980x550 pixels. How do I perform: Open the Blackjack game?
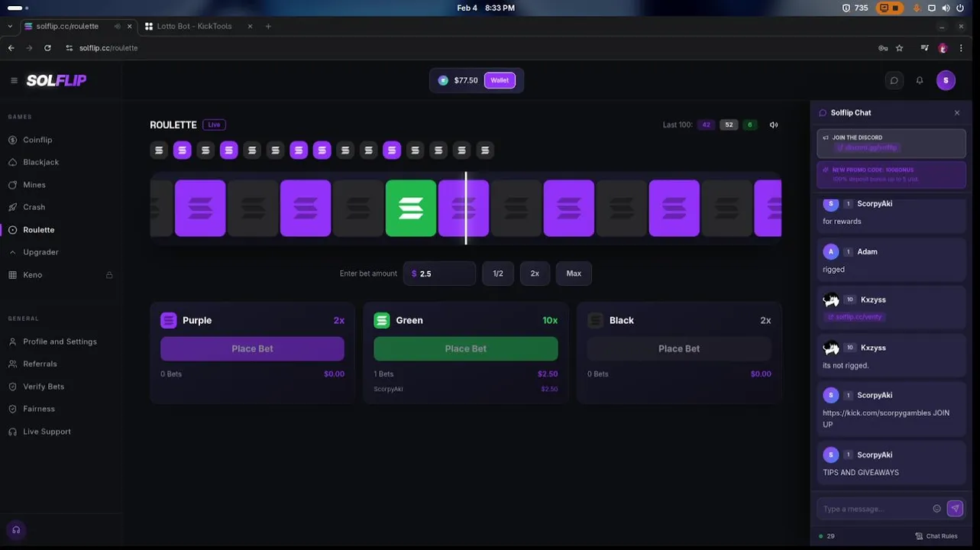pos(40,162)
